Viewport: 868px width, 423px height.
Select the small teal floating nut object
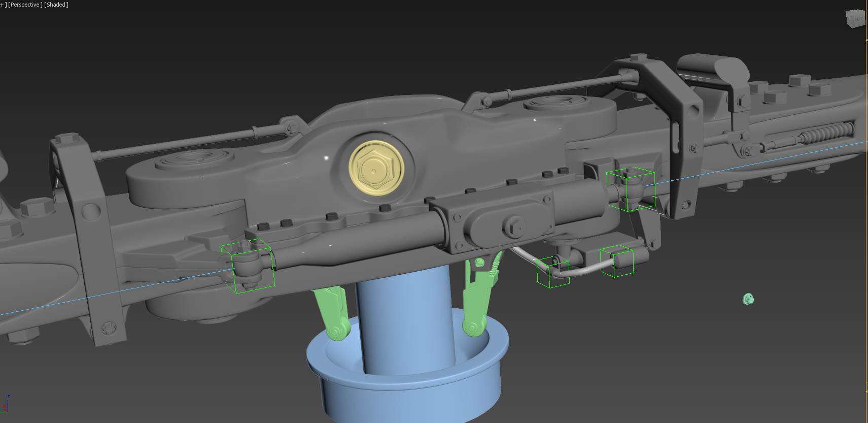[748, 299]
